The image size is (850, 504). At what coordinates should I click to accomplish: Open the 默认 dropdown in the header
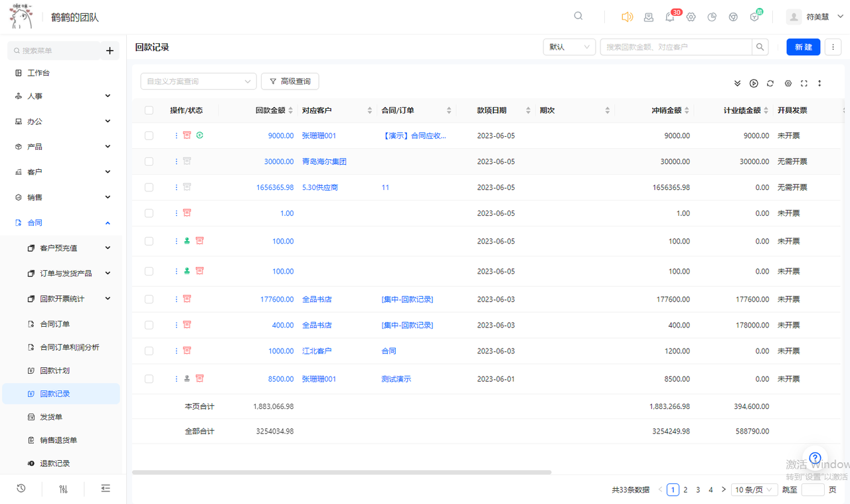(569, 47)
